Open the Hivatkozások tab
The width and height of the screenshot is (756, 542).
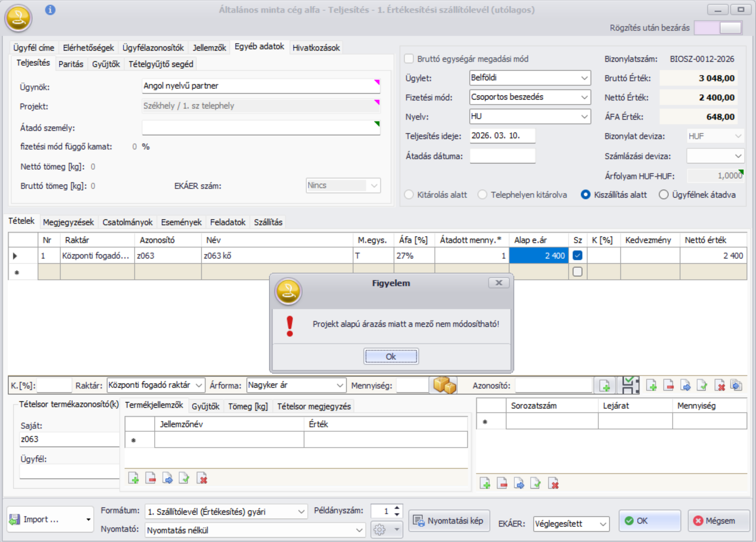316,48
